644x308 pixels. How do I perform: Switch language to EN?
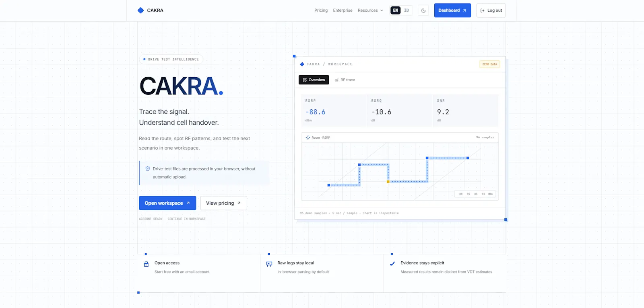click(396, 10)
